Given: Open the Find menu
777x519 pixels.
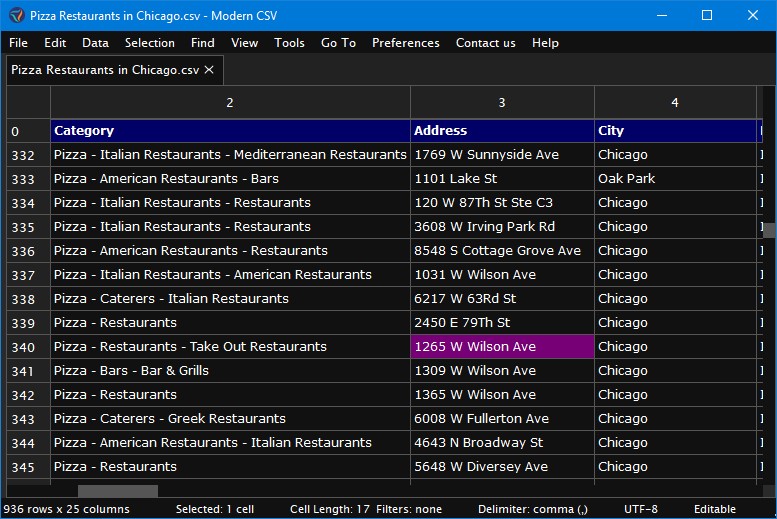Looking at the screenshot, I should click(203, 43).
